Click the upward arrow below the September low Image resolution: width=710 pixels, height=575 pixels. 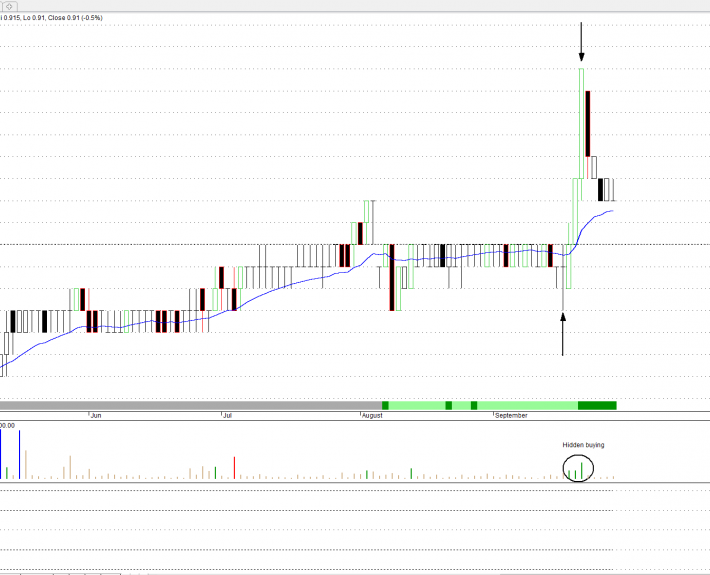pyautogui.click(x=563, y=333)
